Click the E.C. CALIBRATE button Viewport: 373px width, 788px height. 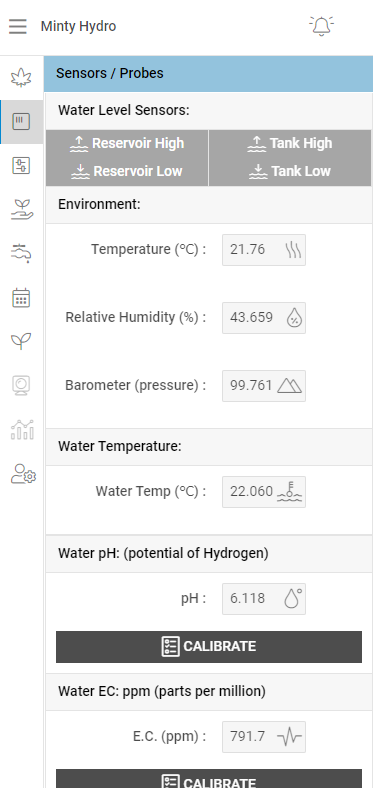(209, 779)
